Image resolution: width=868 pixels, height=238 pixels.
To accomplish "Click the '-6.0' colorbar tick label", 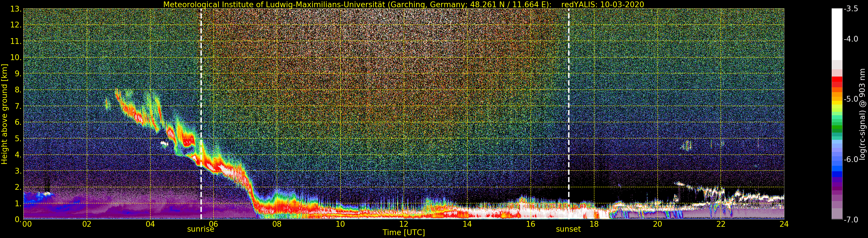I will tap(851, 159).
